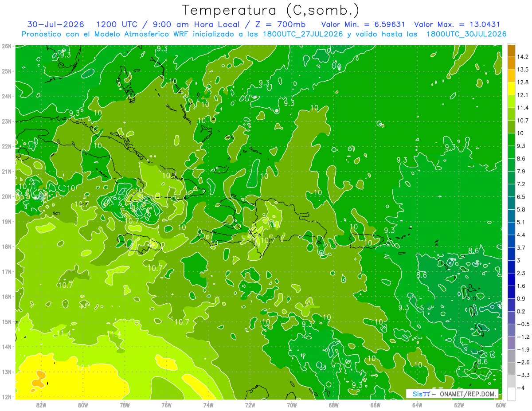This screenshot has width=532, height=411.
Task: Click longitude label "70W"
Action: pos(292,405)
